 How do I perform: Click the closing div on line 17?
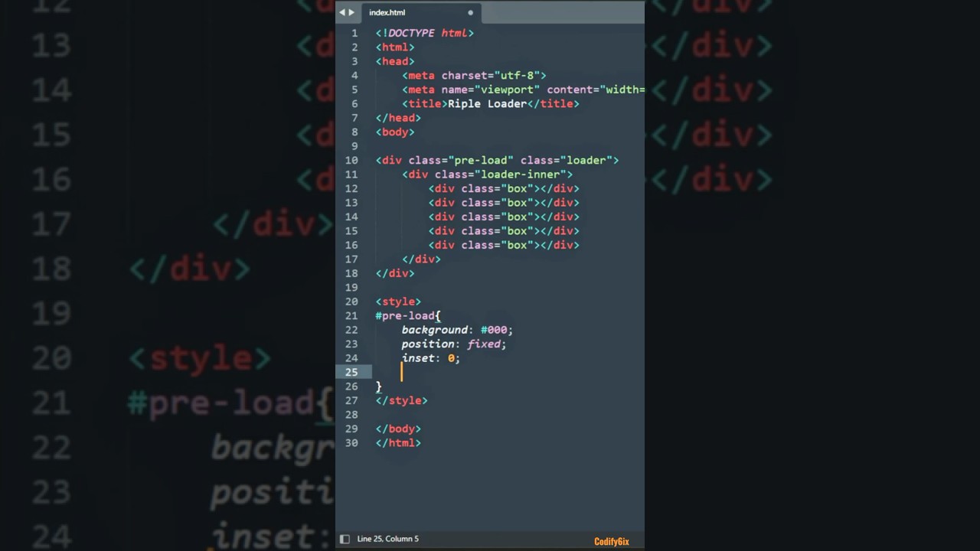pos(421,259)
